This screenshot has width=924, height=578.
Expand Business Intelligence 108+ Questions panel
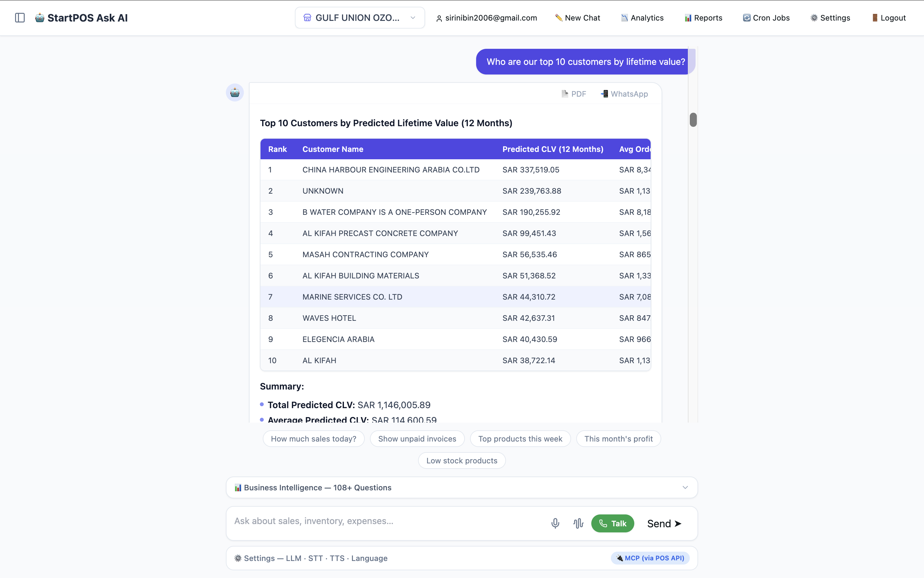[462, 487]
